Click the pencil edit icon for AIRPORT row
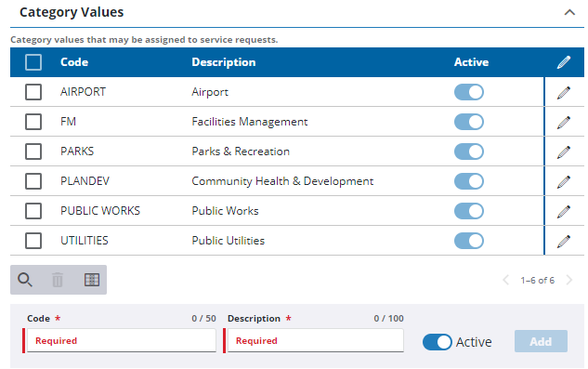This screenshot has width=588, height=369. [x=564, y=92]
